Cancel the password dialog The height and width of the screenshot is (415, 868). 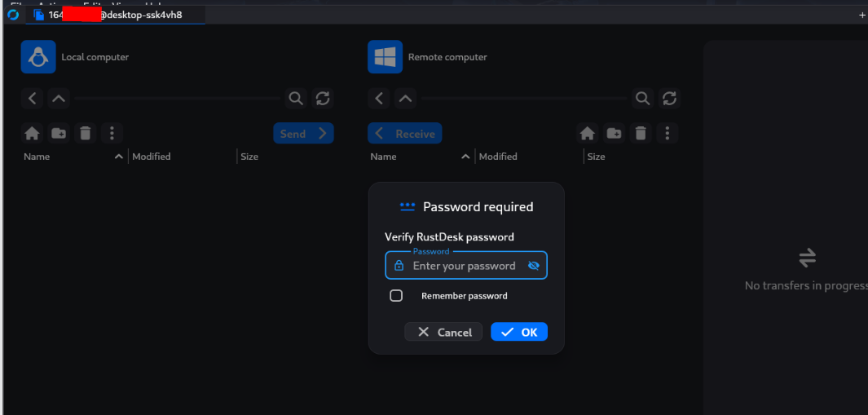tap(443, 332)
